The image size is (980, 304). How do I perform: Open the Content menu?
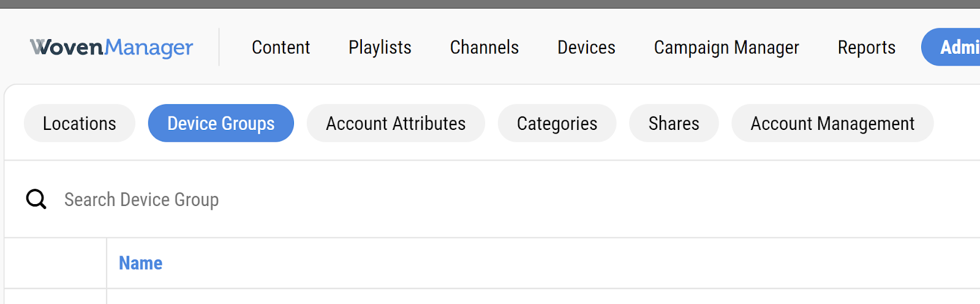(281, 47)
